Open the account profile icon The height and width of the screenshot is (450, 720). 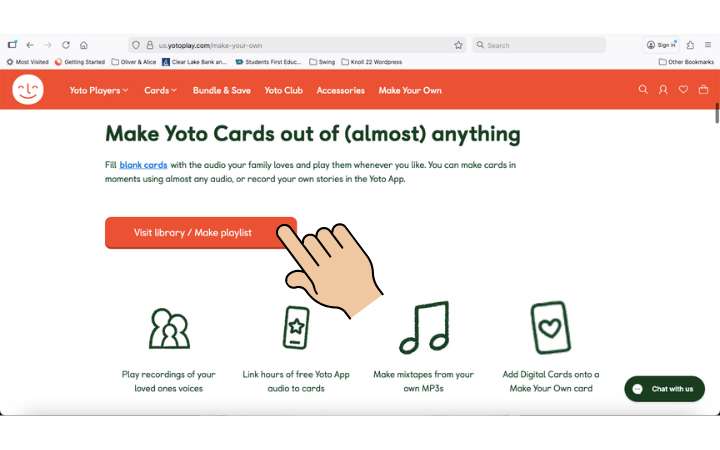pos(663,90)
